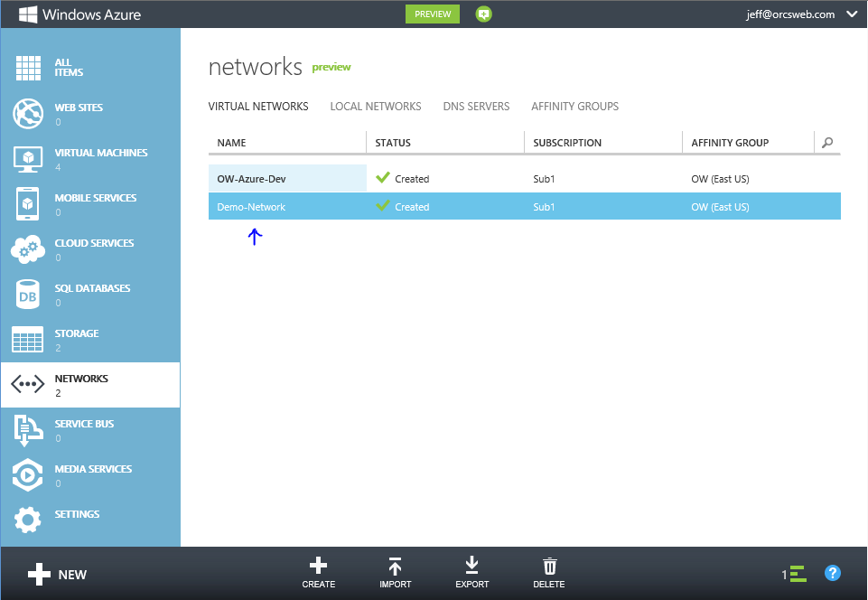
Task: Switch to the DNS Servers tab
Action: pos(476,107)
